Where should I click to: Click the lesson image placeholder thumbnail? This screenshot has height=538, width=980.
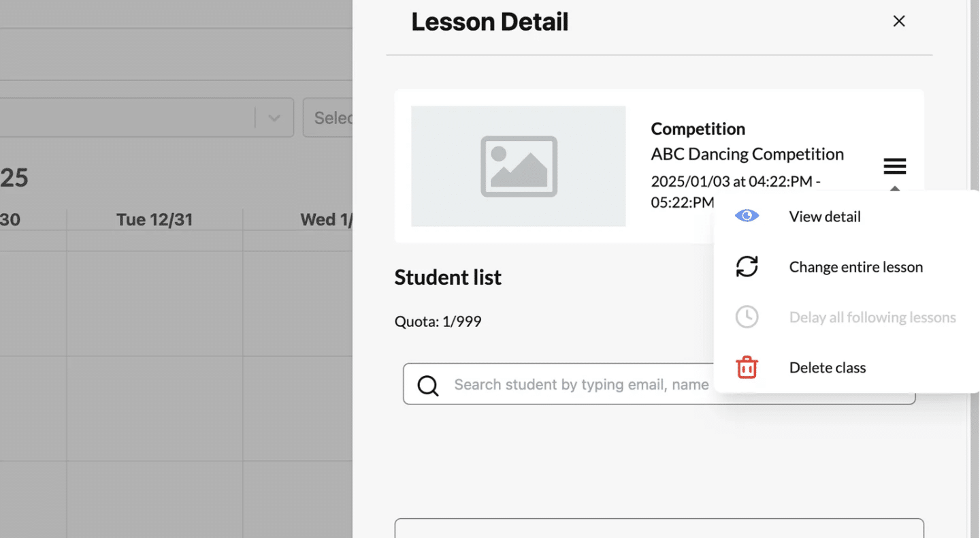(518, 166)
